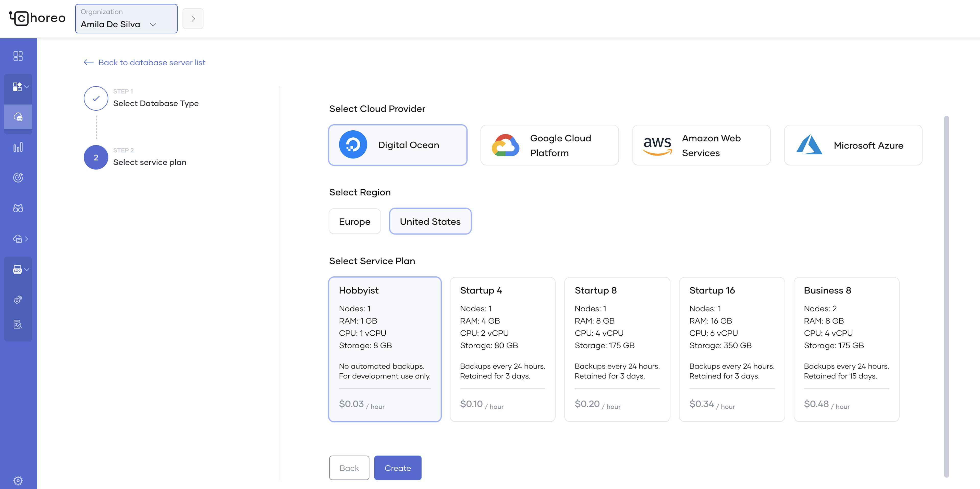
Task: Open the components shapes icon in sidebar
Action: click(x=17, y=87)
